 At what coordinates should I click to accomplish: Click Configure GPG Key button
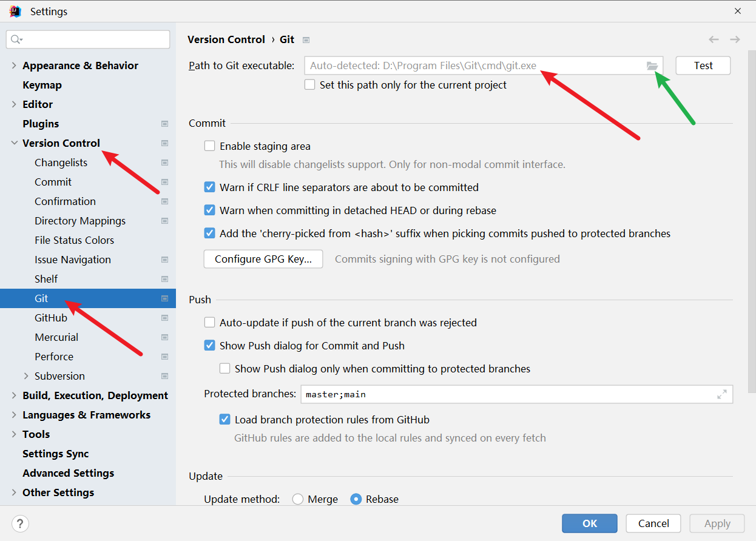[x=263, y=259]
